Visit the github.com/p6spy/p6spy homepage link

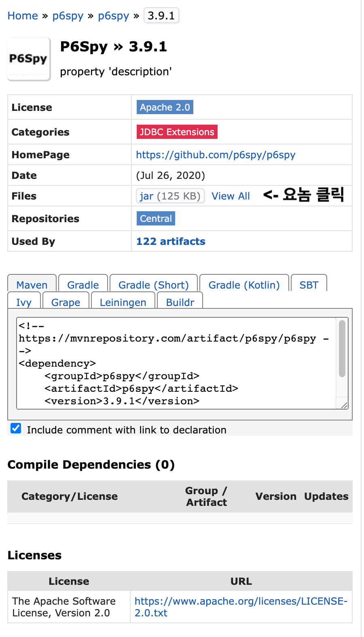click(216, 155)
